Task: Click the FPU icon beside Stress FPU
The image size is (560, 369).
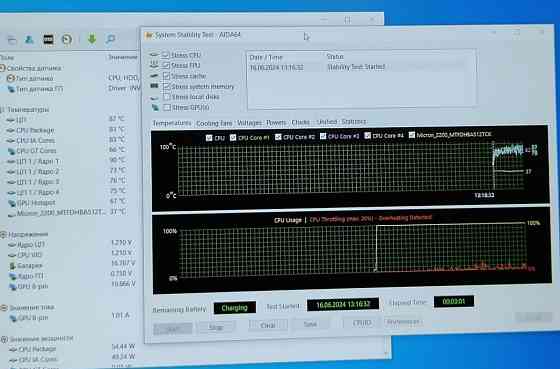Action: pos(154,65)
